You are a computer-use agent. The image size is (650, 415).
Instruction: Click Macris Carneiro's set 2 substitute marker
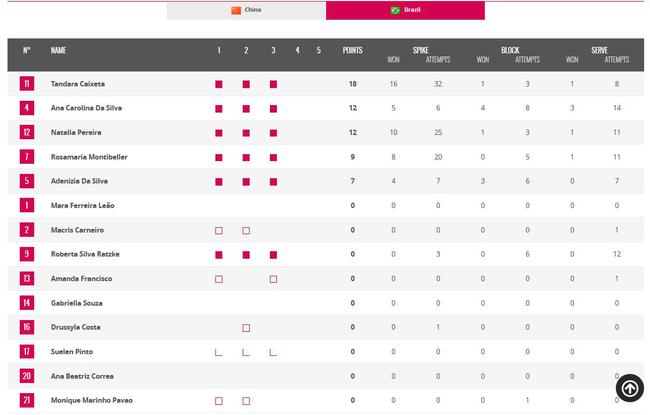(x=246, y=230)
